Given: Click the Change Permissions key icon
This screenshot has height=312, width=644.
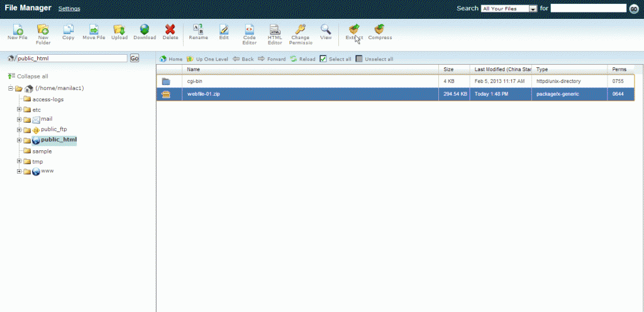Looking at the screenshot, I should pyautogui.click(x=300, y=30).
